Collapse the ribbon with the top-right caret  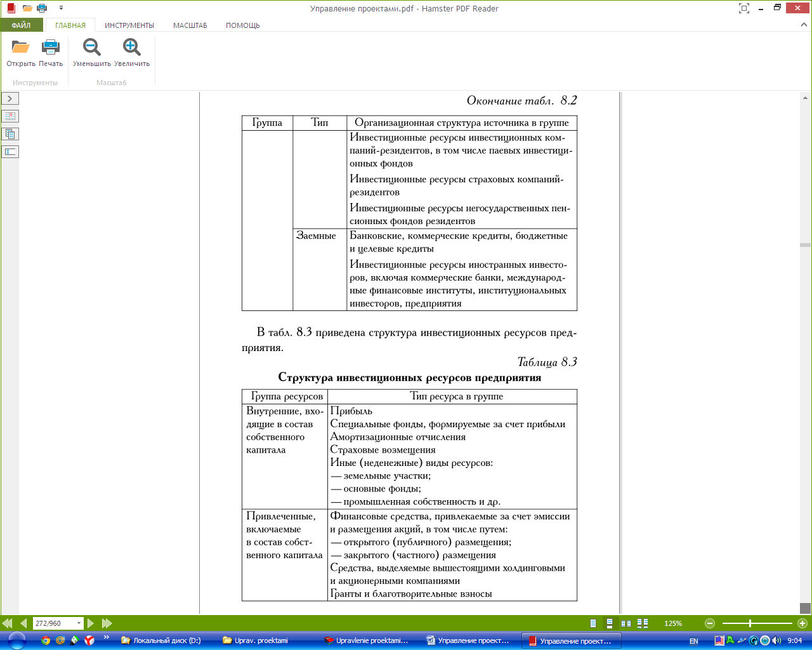[x=804, y=25]
